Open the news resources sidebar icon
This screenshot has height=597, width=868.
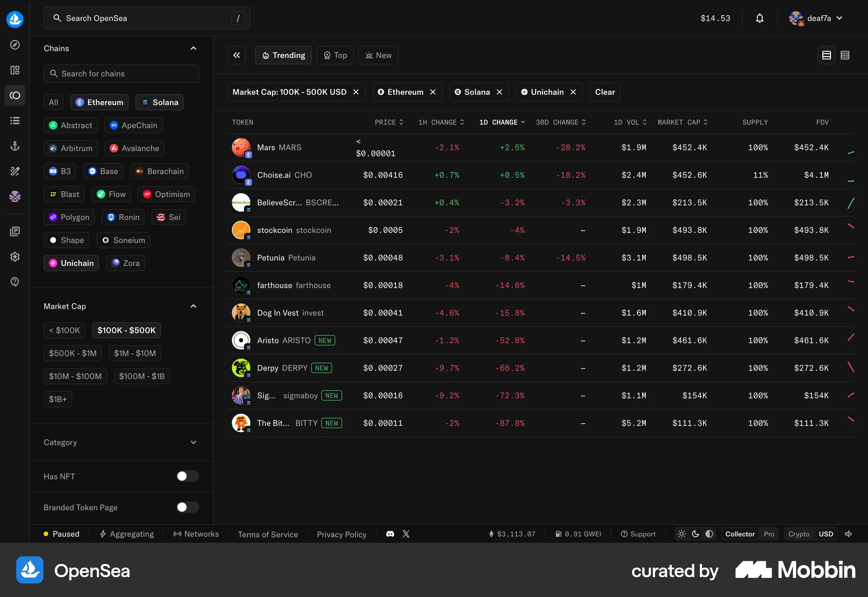[15, 232]
